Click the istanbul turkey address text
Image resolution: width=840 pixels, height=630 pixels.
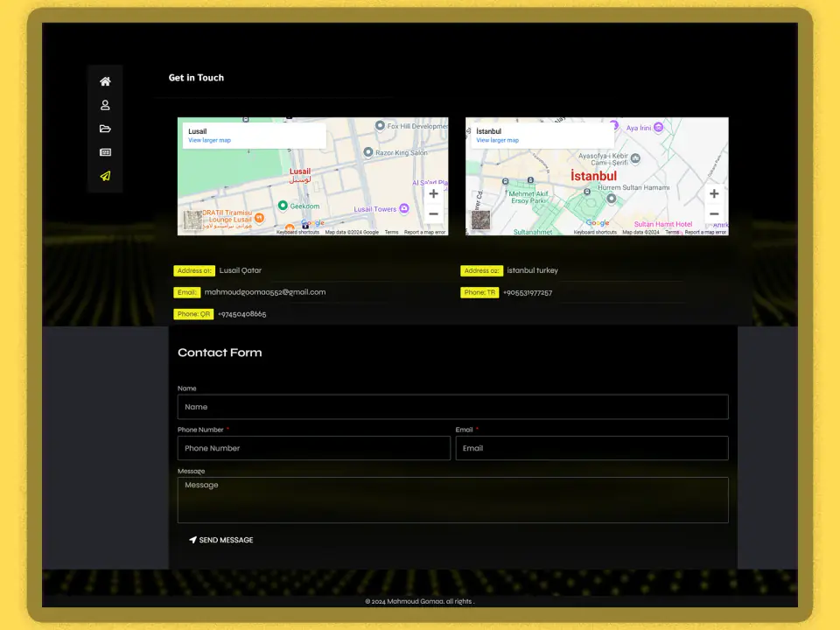pyautogui.click(x=533, y=270)
